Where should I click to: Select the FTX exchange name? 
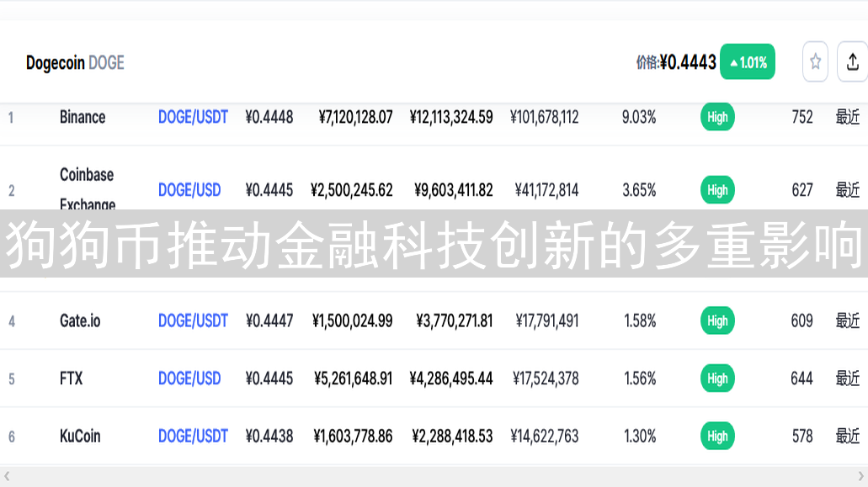pyautogui.click(x=71, y=378)
